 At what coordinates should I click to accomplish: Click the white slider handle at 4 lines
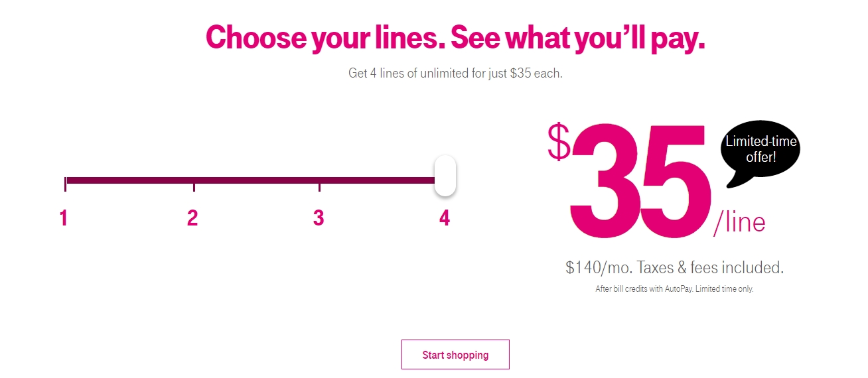pyautogui.click(x=445, y=176)
